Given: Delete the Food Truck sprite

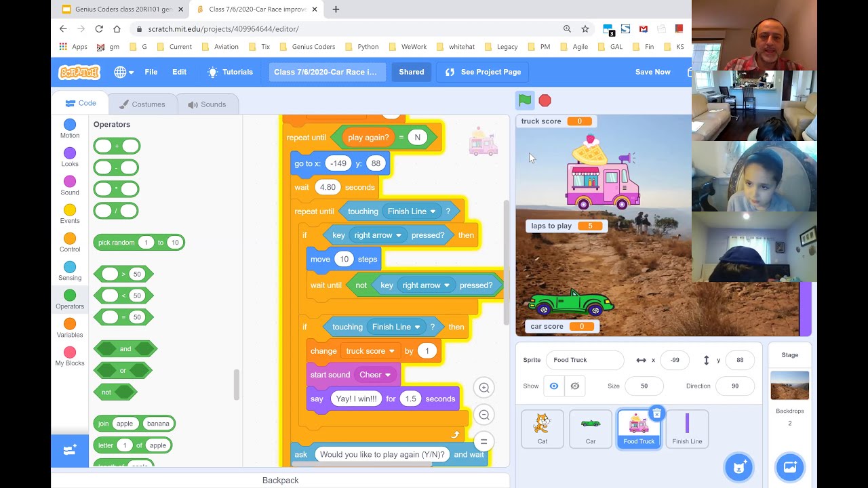Looking at the screenshot, I should coord(656,413).
